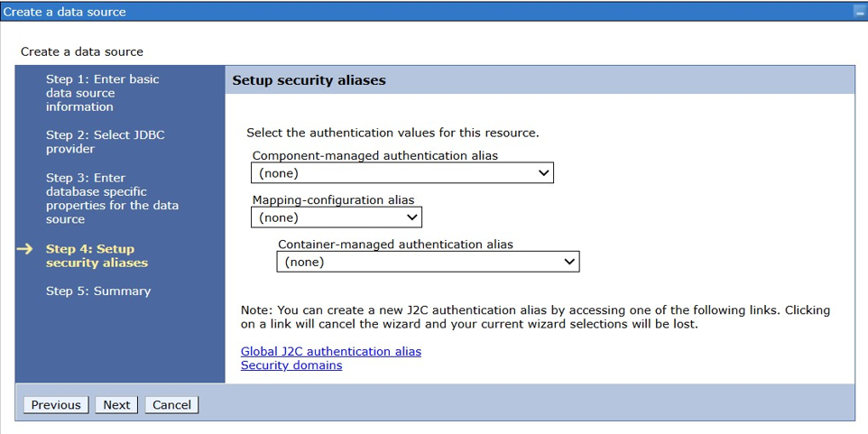Click the 'Create a data source' page heading
The image size is (868, 434).
pyautogui.click(x=82, y=51)
